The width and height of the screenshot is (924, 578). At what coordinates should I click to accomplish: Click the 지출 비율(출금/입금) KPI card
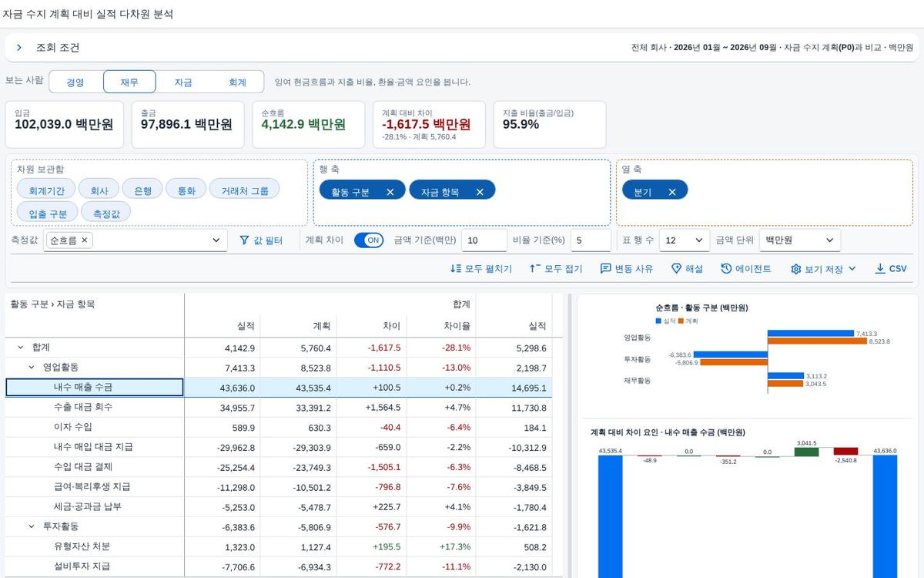tap(550, 124)
